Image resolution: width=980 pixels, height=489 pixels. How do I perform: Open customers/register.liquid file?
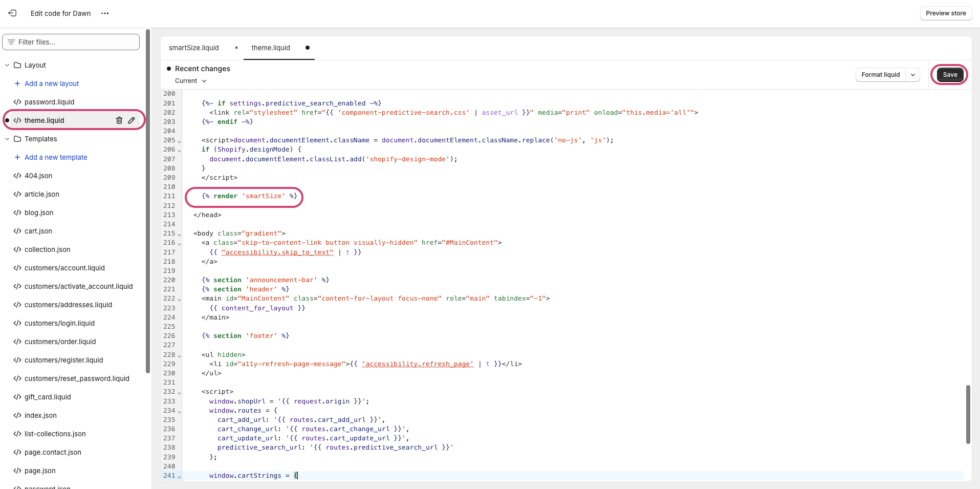pos(64,360)
